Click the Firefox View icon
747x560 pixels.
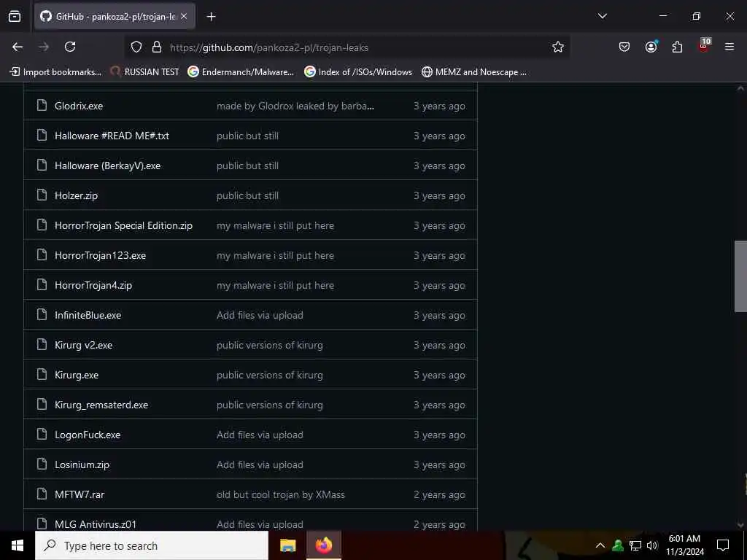tap(15, 16)
